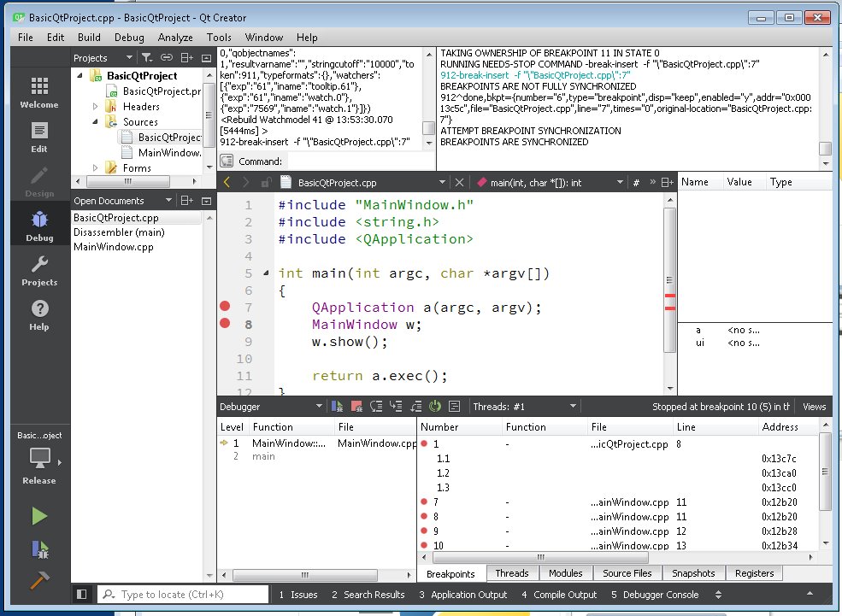842x616 pixels.
Task: Collapse the BasicQtProject tree node
Action: [80, 76]
